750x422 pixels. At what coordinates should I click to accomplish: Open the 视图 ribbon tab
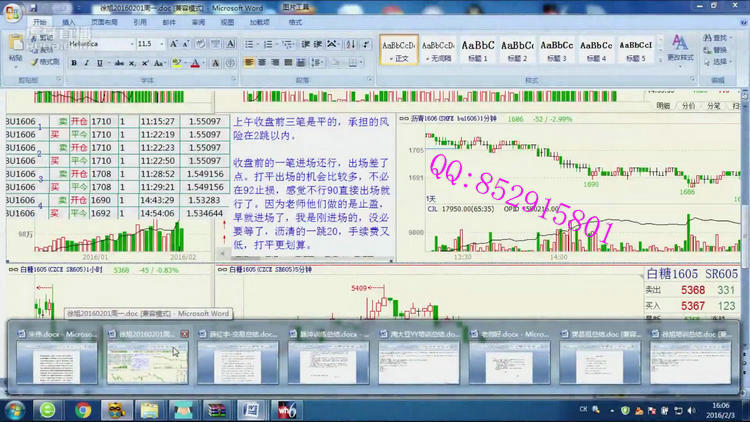click(x=227, y=21)
